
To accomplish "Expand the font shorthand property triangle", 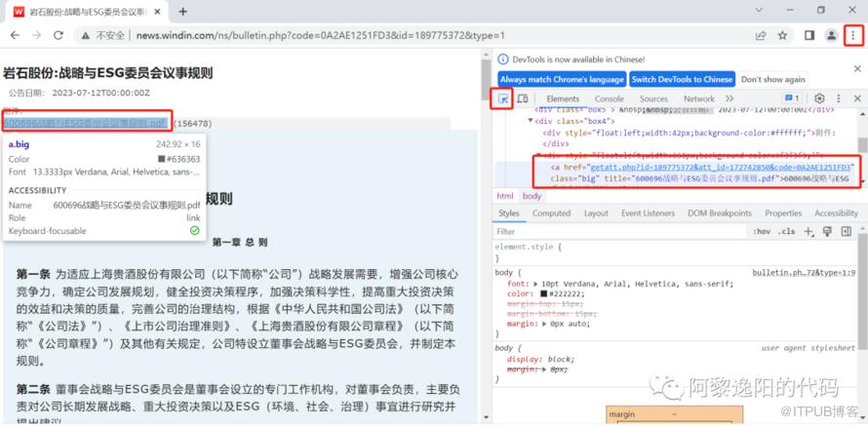I will click(x=535, y=284).
